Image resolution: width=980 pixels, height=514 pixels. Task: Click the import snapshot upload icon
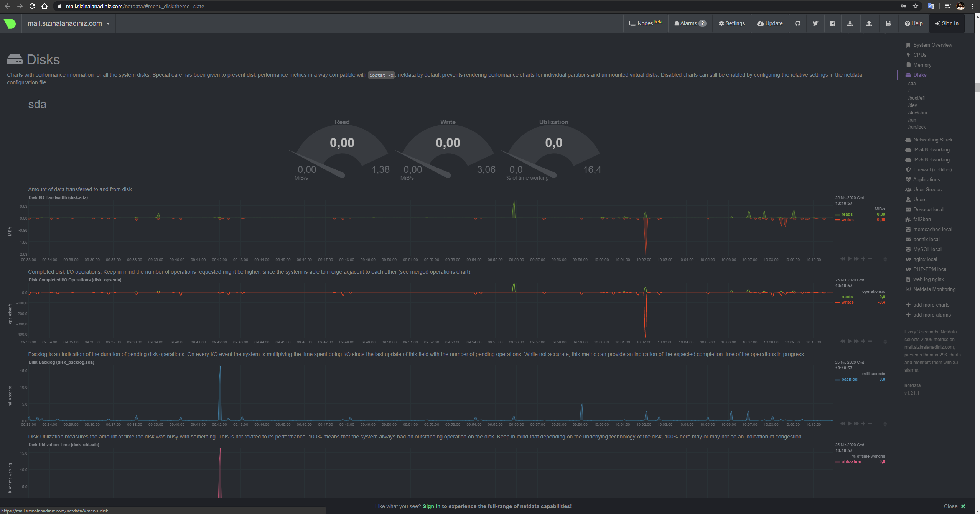[x=869, y=23]
